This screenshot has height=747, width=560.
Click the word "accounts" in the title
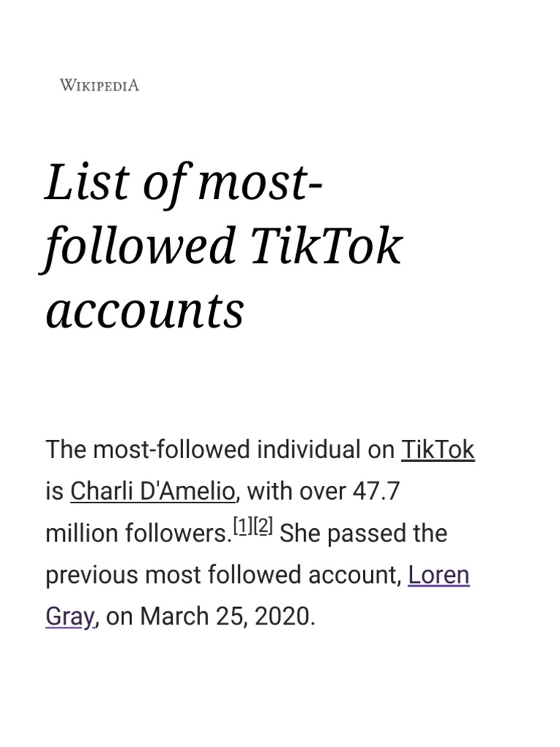(x=144, y=309)
